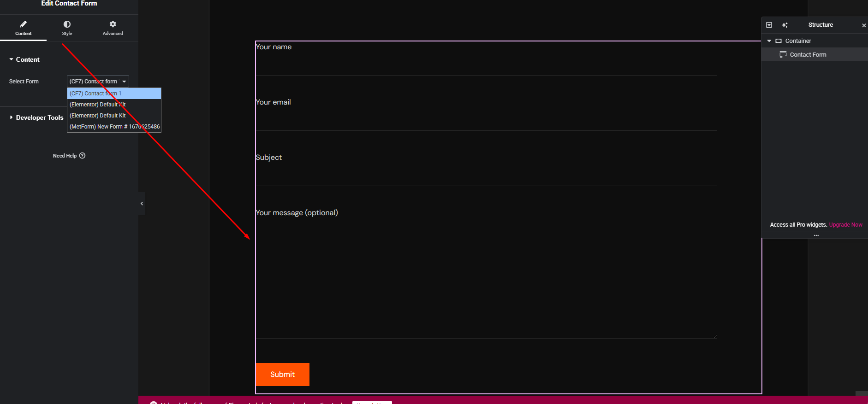Collapse the Content section
The height and width of the screenshot is (404, 868).
click(x=12, y=59)
